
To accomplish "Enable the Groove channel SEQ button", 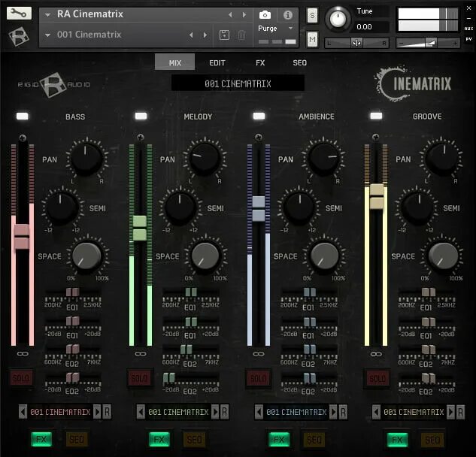I will [432, 440].
